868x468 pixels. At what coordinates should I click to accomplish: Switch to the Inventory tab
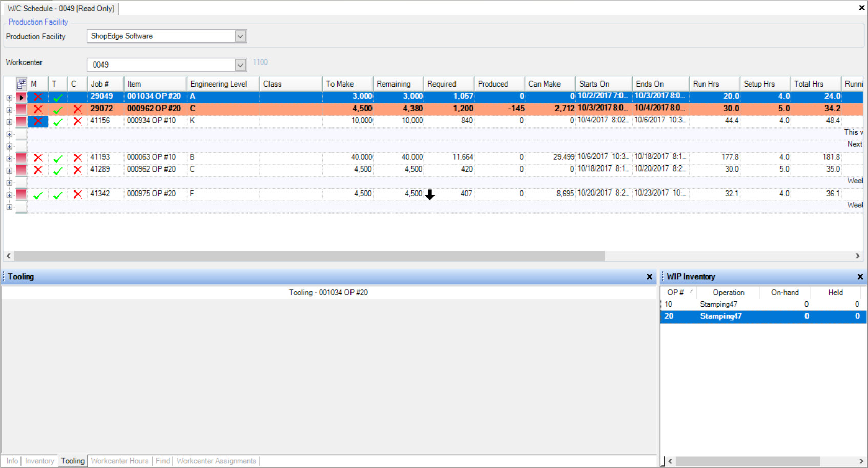[x=39, y=461]
